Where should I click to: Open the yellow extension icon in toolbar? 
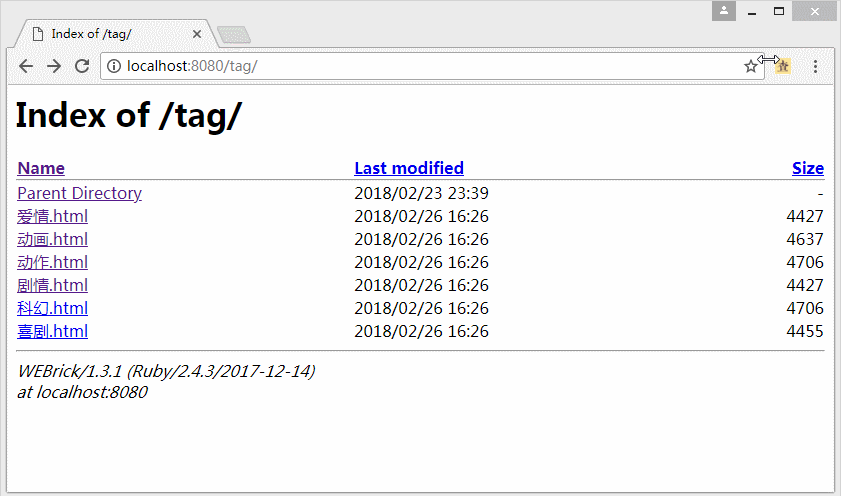(783, 66)
